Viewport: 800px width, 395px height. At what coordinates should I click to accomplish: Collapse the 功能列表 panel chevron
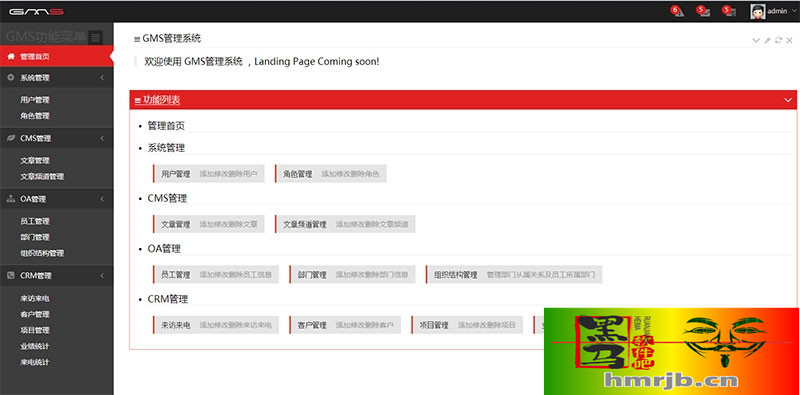tap(788, 101)
